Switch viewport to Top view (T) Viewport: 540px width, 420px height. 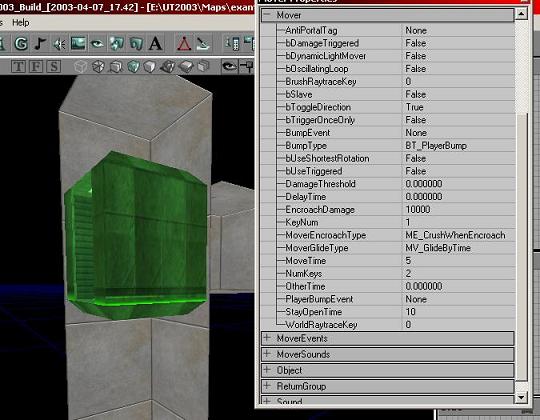(x=18, y=66)
